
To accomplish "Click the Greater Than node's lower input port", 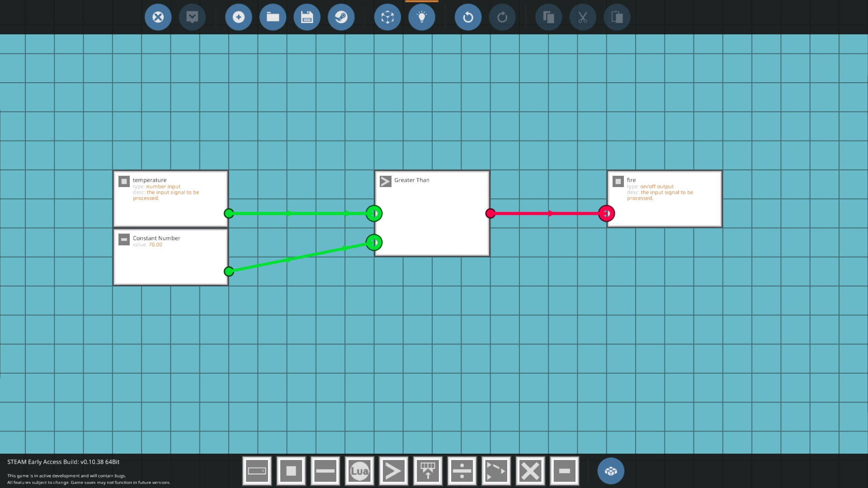I will (x=374, y=243).
